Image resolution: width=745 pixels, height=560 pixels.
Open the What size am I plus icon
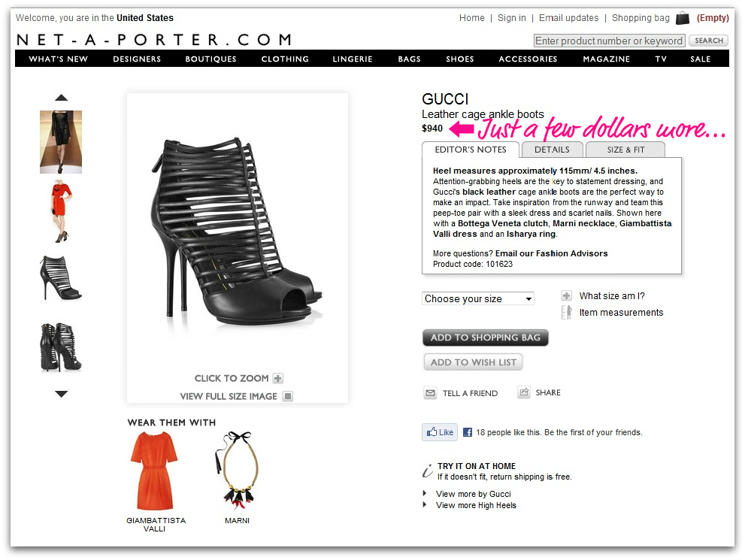(x=566, y=296)
